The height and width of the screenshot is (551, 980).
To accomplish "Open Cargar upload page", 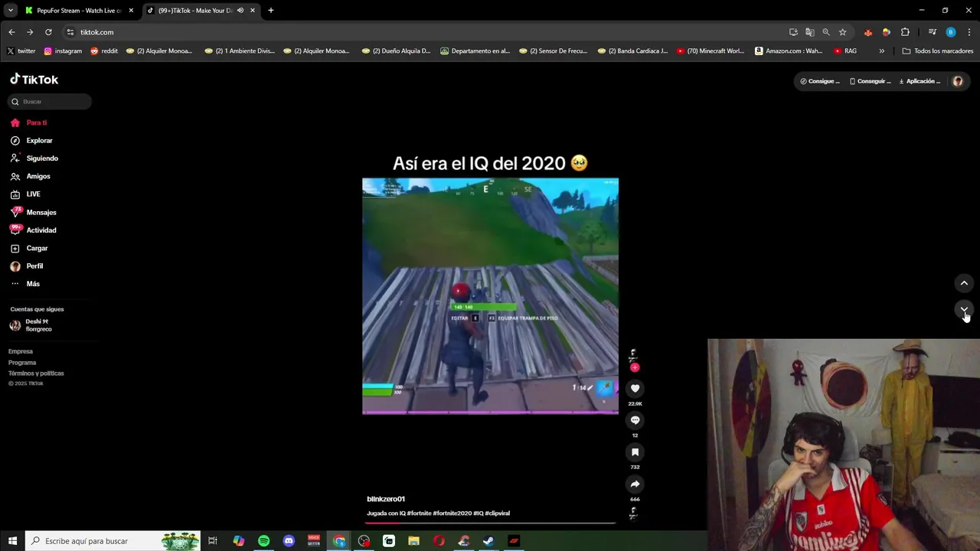I will [29, 248].
